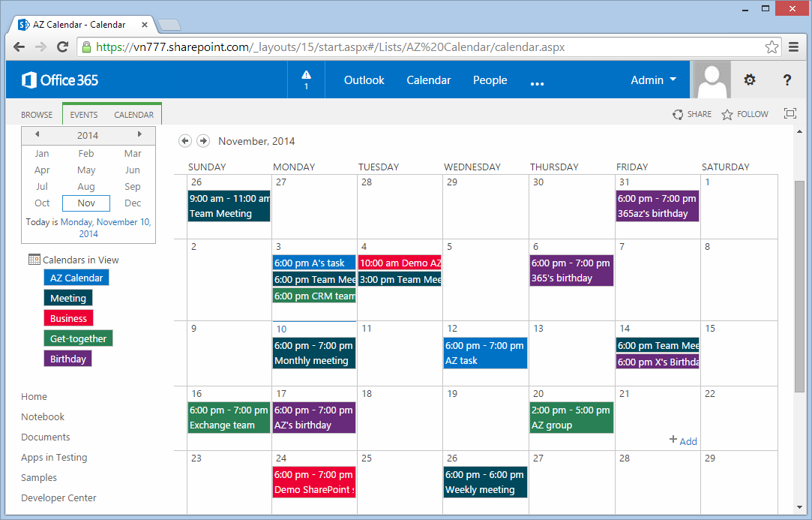Screen dimensions: 812x520
Task: Open the Admin account dropdown
Action: [653, 80]
